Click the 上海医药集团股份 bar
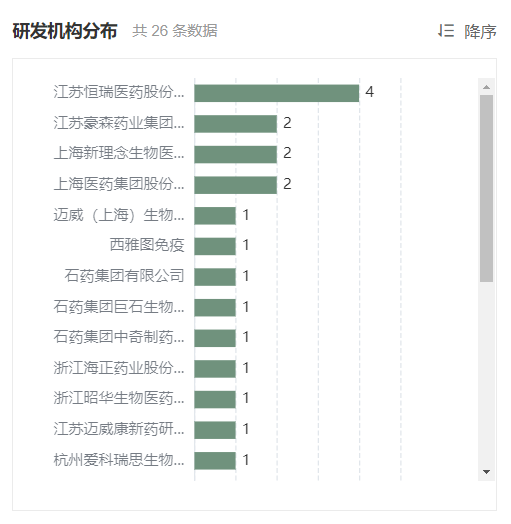Image resolution: width=511 pixels, height=524 pixels. (236, 185)
